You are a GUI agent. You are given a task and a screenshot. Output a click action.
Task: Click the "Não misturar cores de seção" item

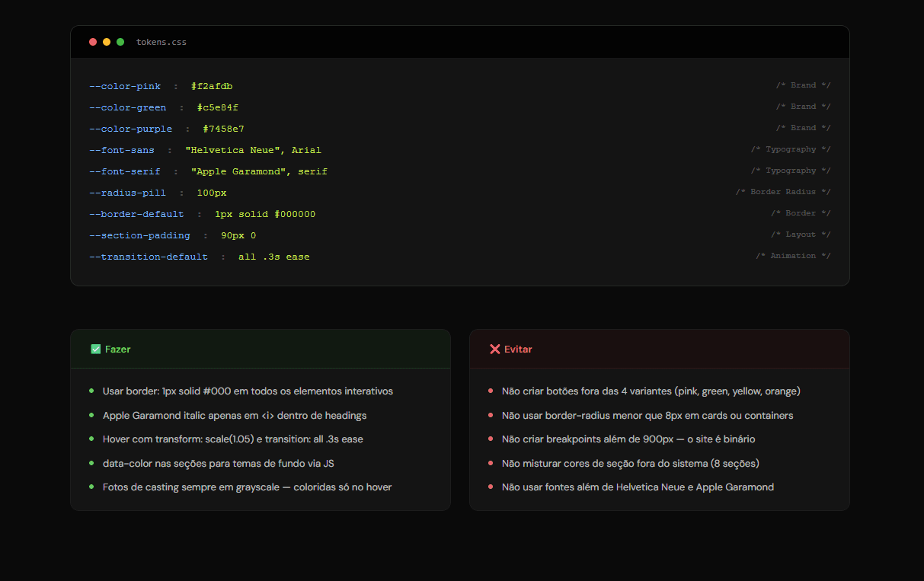click(x=631, y=463)
